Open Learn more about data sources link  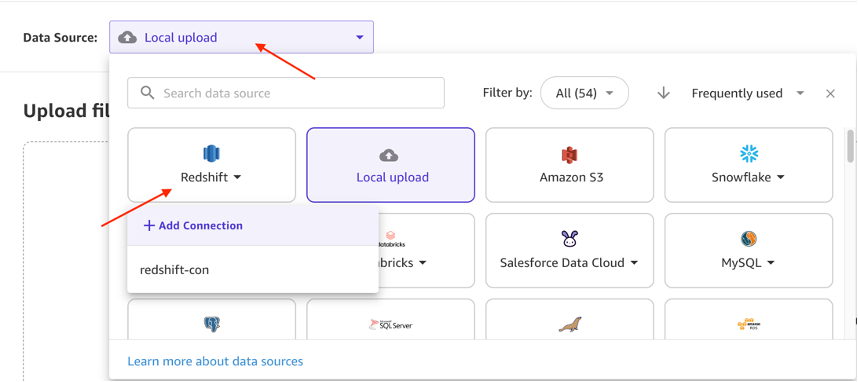click(215, 361)
